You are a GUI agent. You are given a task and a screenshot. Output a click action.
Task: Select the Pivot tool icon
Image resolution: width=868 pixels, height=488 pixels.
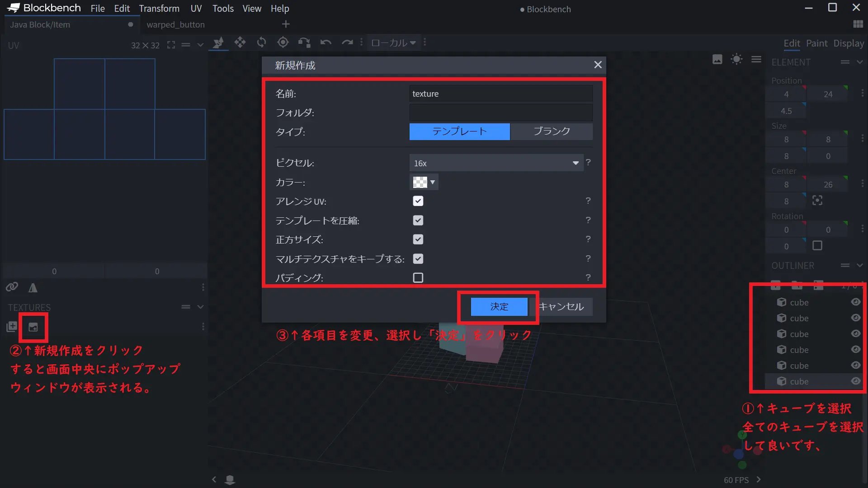point(283,42)
